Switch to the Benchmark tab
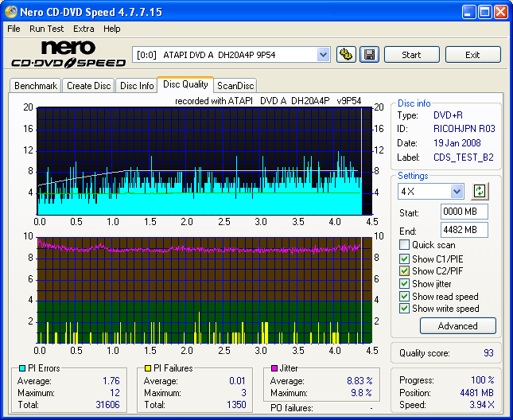Screen dimensions: 513x420 [x=35, y=86]
